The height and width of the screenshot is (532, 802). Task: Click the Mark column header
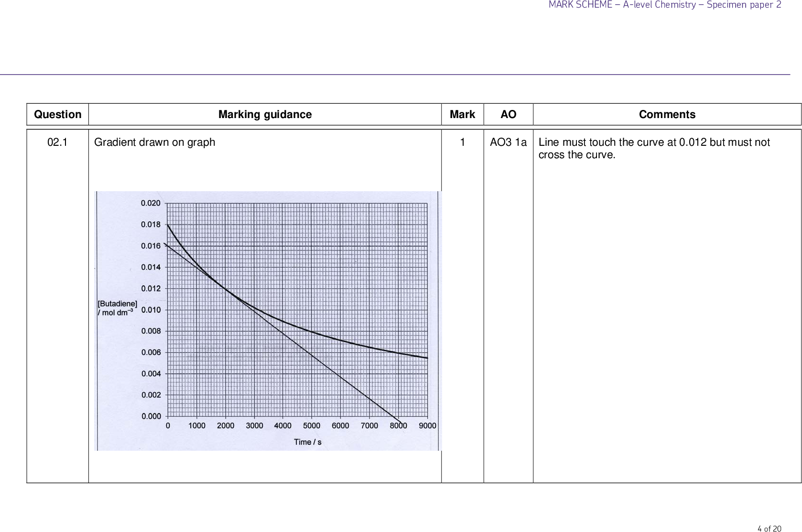(x=462, y=114)
